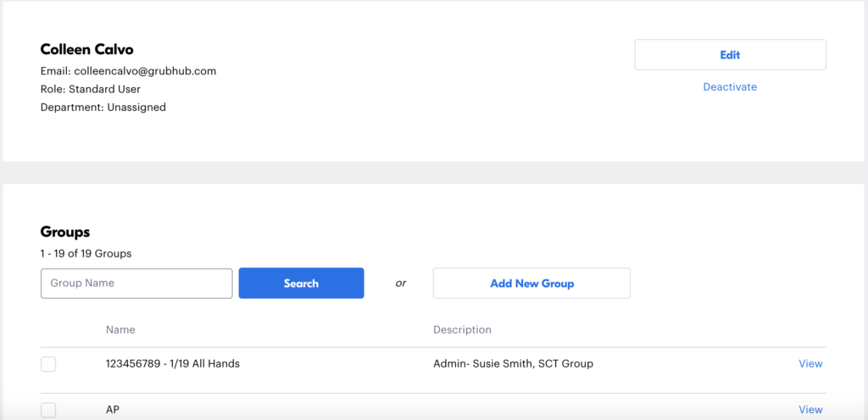The image size is (868, 420).
Task: Click the Admin- Susie Smith, SCT Group description
Action: click(513, 363)
